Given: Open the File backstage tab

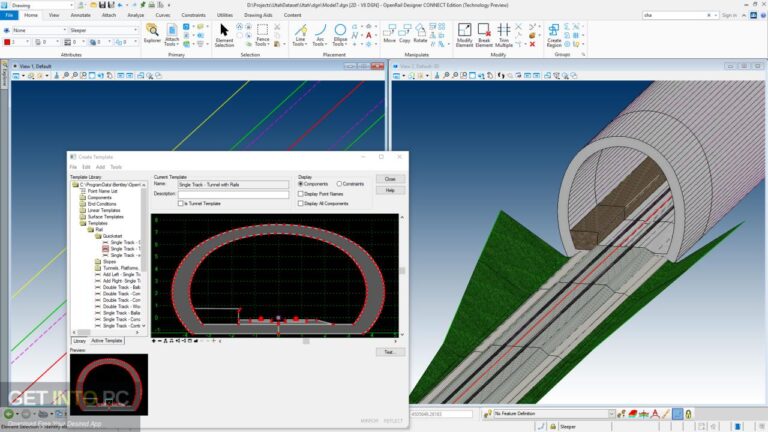Looking at the screenshot, I should click(x=9, y=15).
